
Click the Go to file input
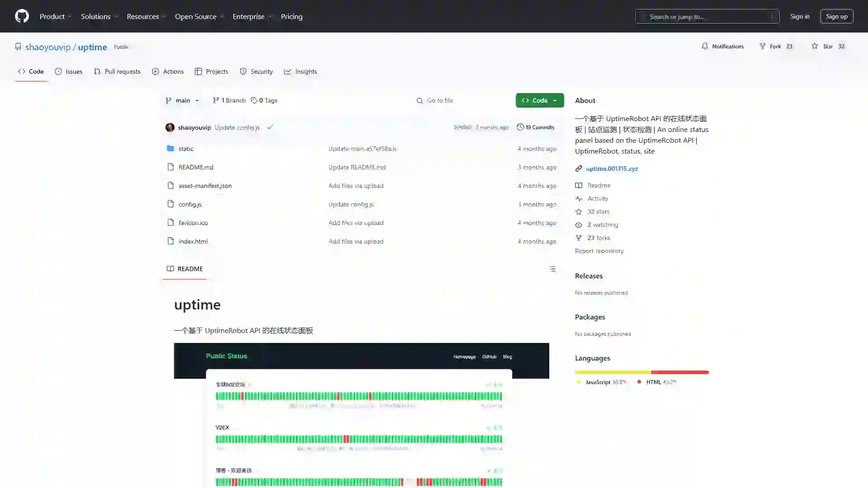coord(461,100)
